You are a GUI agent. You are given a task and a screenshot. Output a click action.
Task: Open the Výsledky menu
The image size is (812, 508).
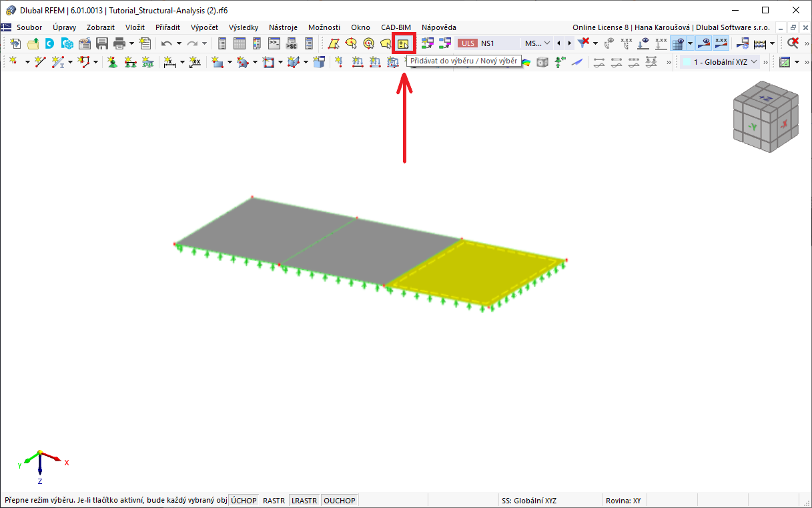click(x=244, y=27)
